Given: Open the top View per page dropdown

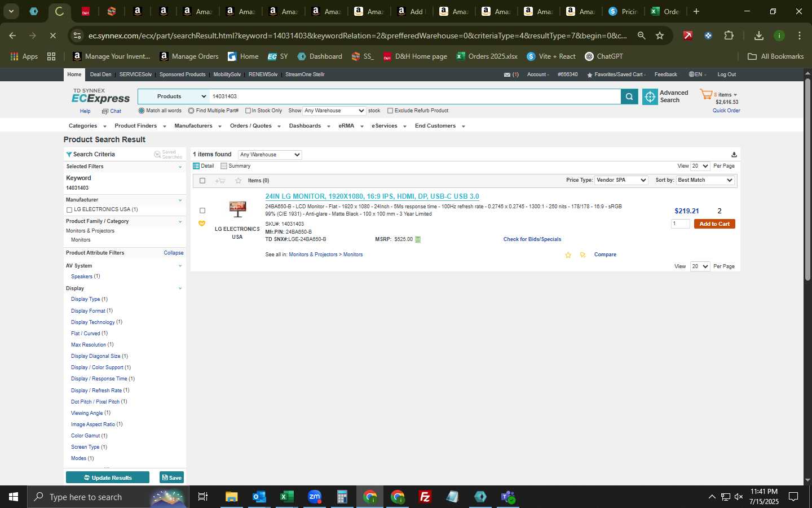Looking at the screenshot, I should point(700,166).
